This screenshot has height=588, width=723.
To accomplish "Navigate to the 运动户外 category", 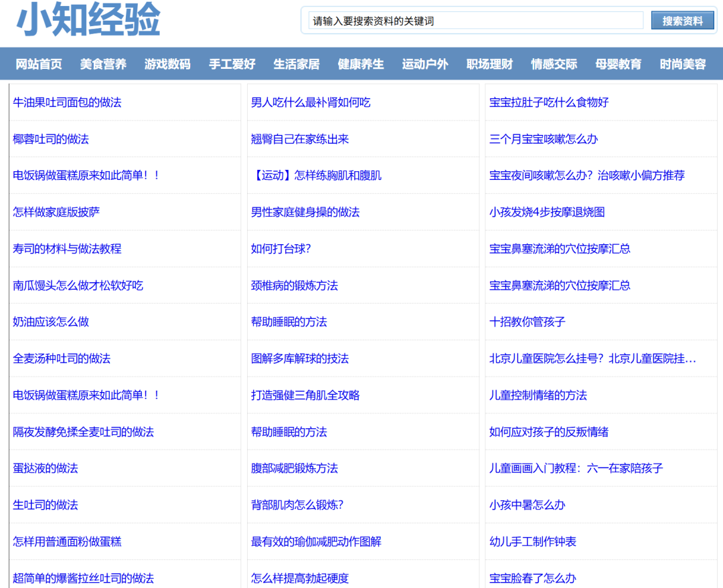I will click(x=425, y=64).
